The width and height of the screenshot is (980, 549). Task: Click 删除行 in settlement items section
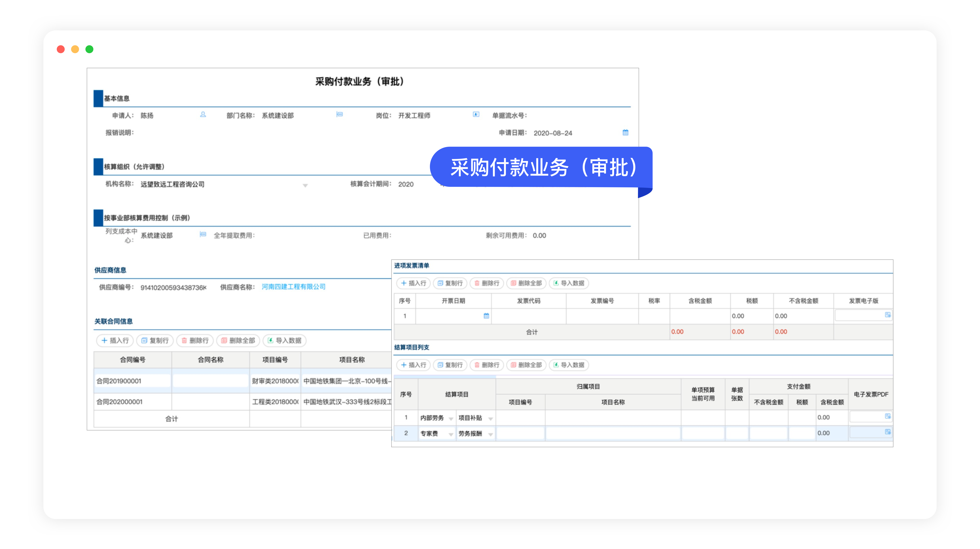(x=487, y=365)
